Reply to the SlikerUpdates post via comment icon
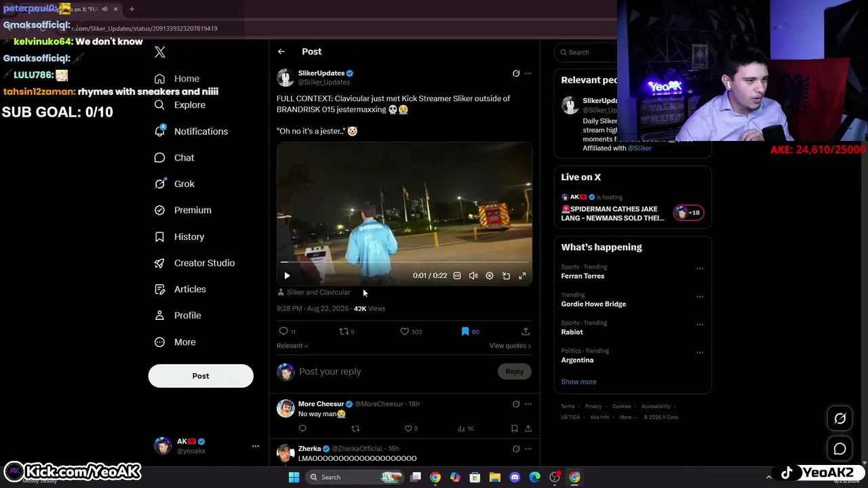The width and height of the screenshot is (868, 488). [283, 331]
